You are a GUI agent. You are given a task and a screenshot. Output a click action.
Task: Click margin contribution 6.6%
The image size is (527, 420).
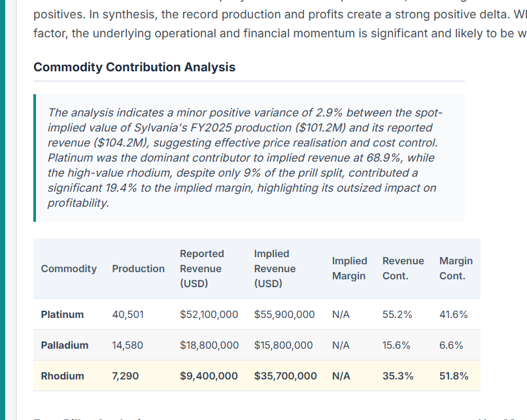451,345
